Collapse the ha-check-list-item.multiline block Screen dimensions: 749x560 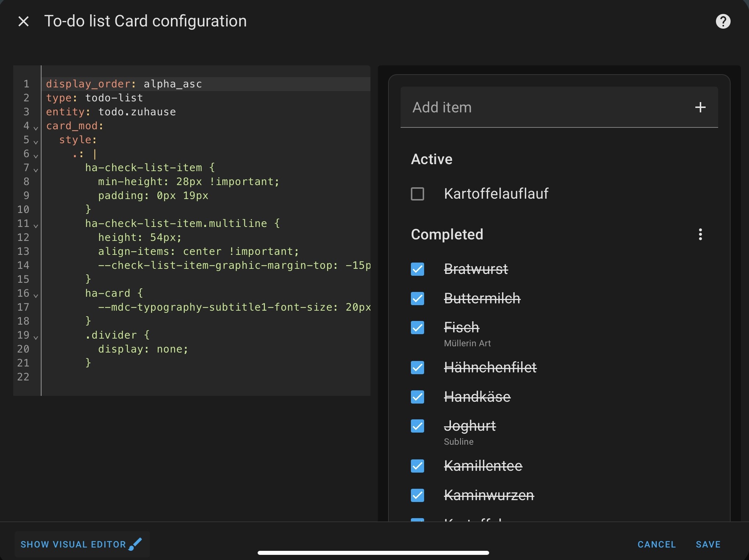[x=36, y=225]
